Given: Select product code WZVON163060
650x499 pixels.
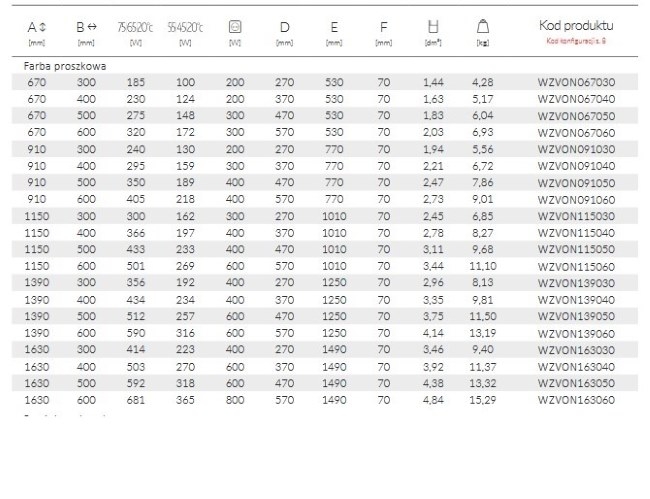Looking at the screenshot, I should click(x=576, y=400).
